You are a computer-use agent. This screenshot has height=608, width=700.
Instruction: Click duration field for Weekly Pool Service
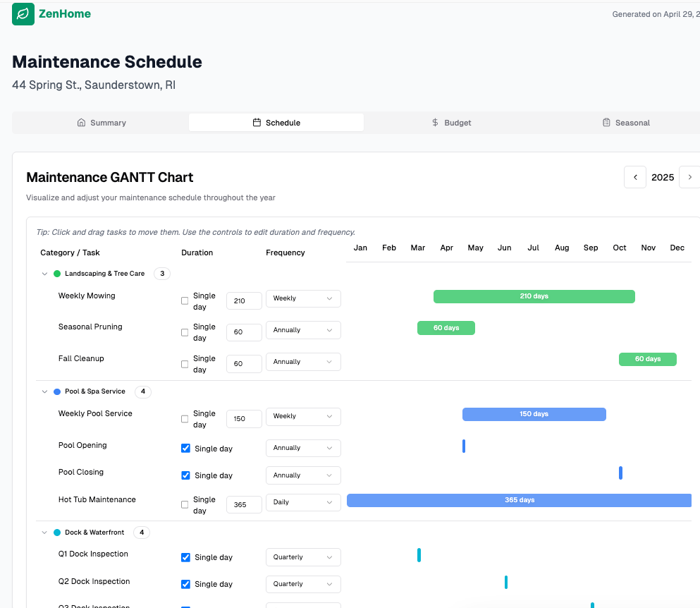tap(244, 419)
